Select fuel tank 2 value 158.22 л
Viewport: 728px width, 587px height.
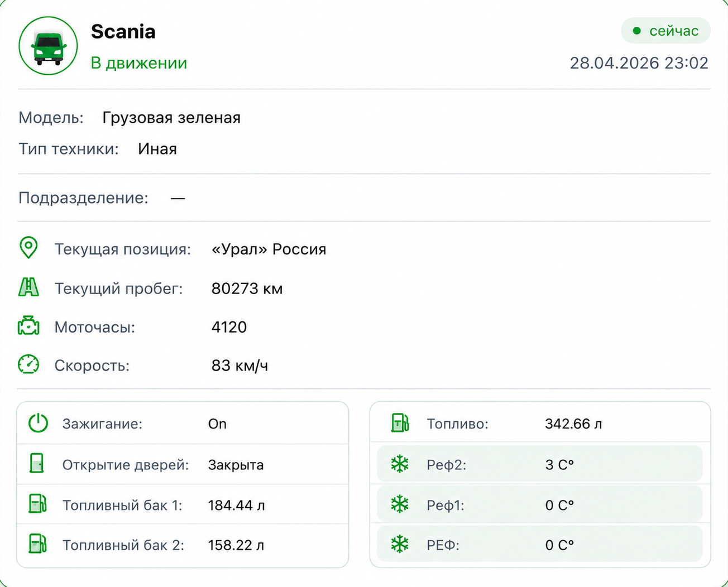[236, 545]
